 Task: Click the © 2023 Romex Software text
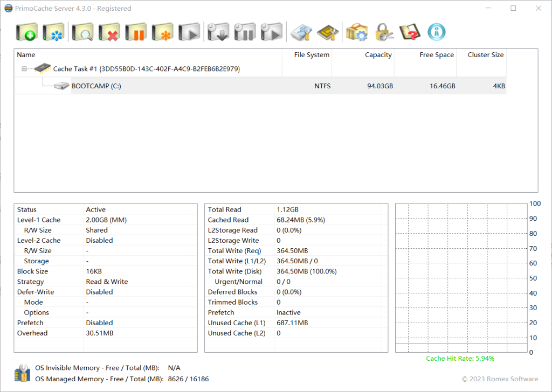point(500,379)
